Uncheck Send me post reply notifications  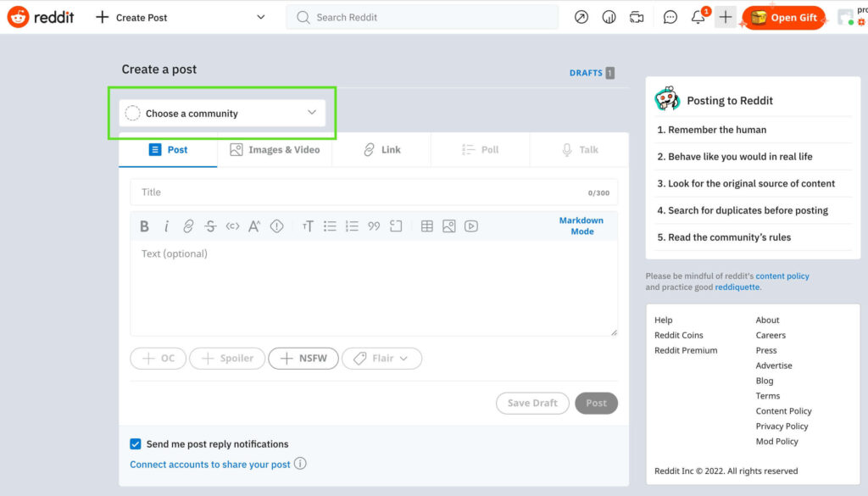click(136, 444)
